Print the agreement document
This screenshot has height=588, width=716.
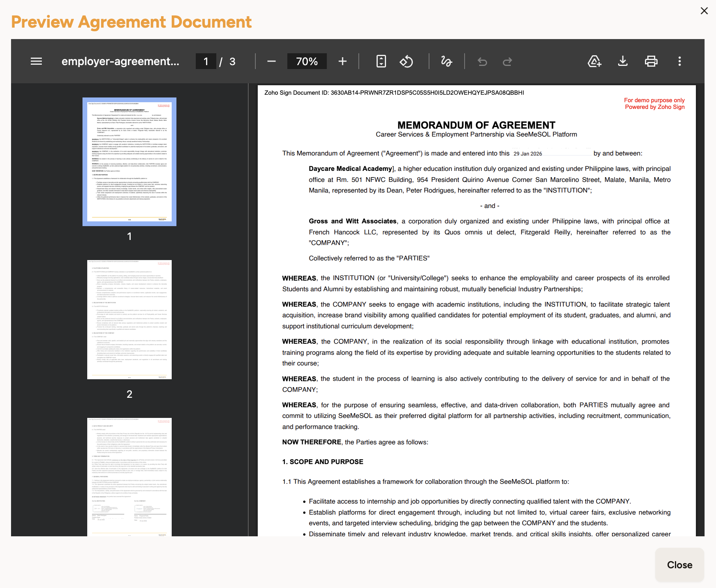[x=651, y=61]
